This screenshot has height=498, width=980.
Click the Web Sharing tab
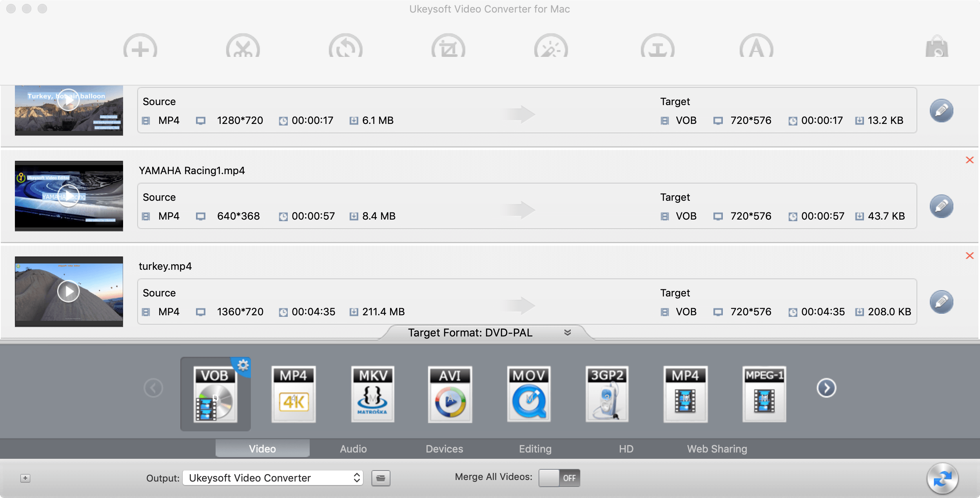pyautogui.click(x=717, y=448)
